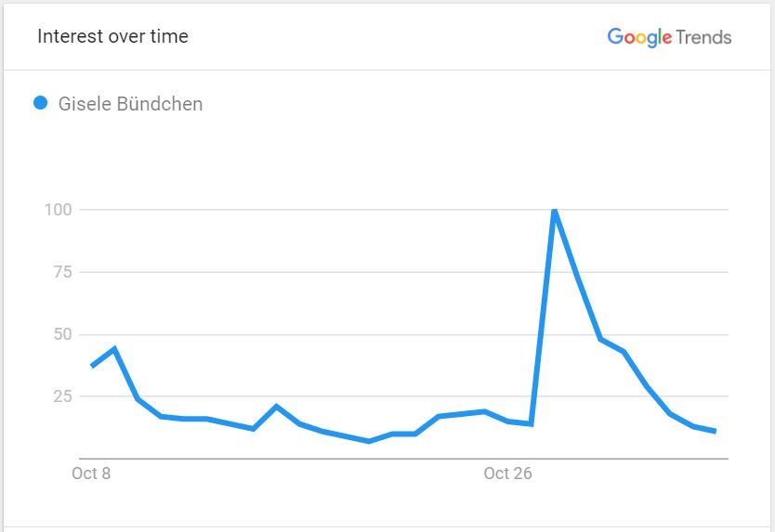Click the 25 y-axis label

63,396
